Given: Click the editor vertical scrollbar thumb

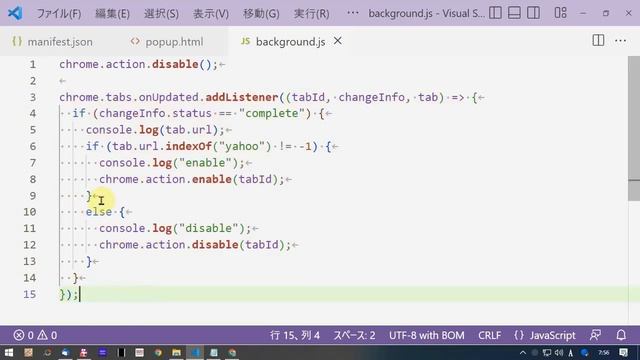Looking at the screenshot, I should (x=634, y=128).
